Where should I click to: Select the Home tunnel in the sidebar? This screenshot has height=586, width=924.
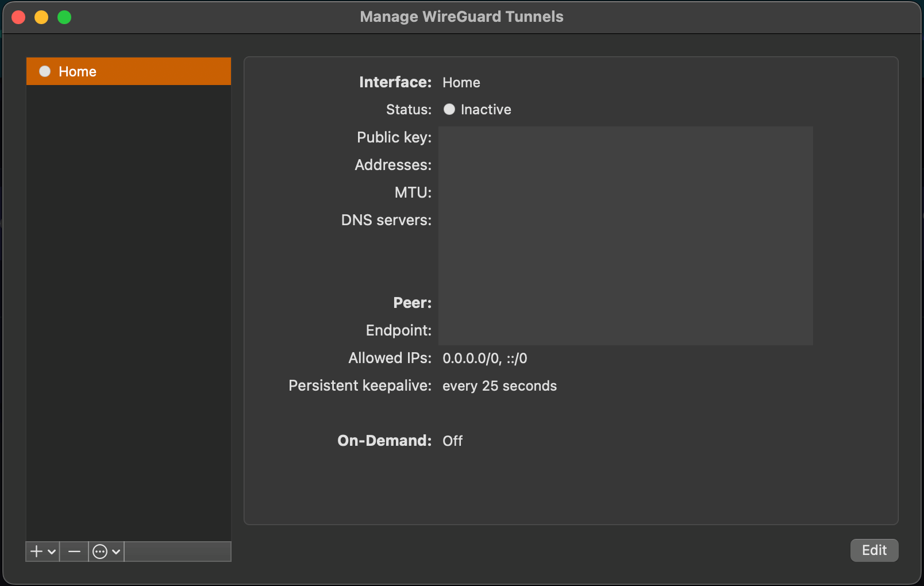point(129,71)
